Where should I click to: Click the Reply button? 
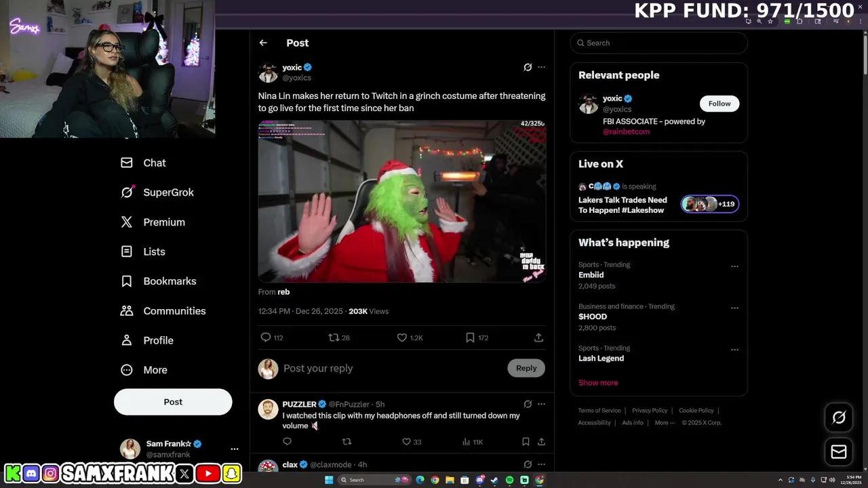(x=526, y=368)
